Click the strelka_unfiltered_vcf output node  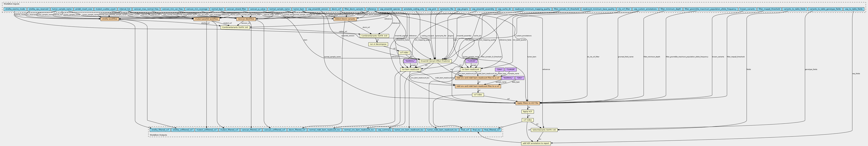183,130
